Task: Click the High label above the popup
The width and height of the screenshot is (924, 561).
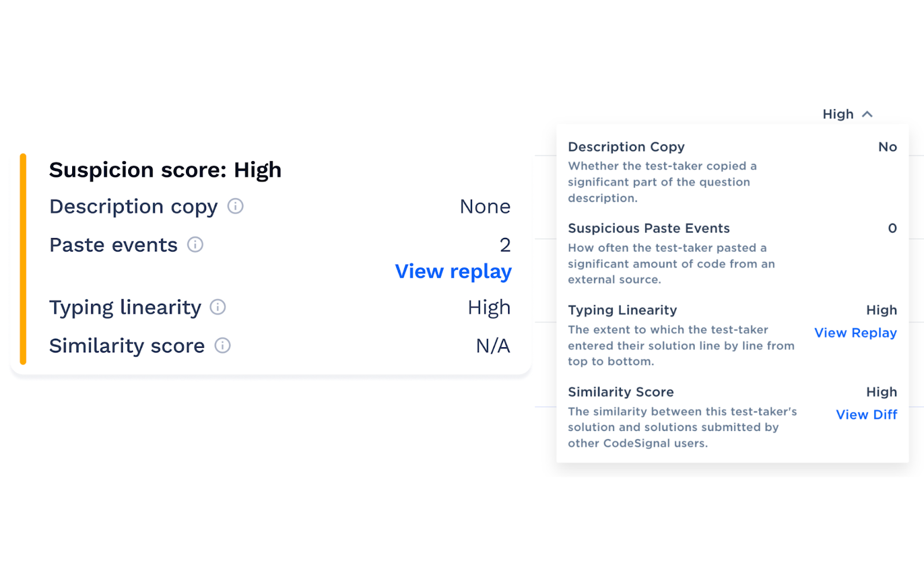Action: [x=838, y=114]
